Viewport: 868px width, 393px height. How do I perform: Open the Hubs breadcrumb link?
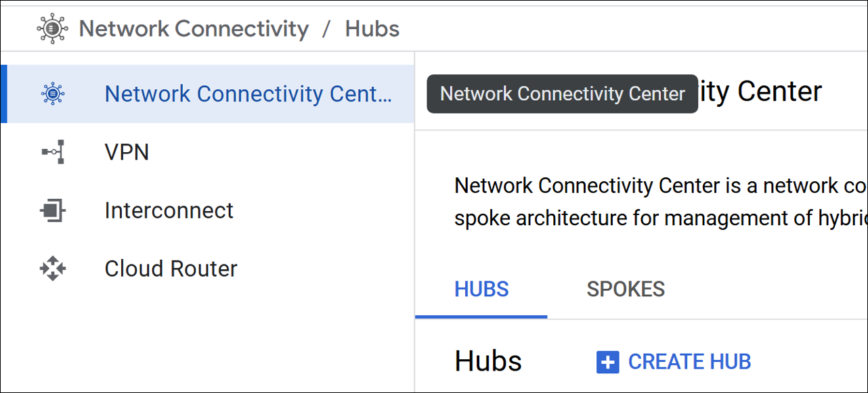pos(372,28)
